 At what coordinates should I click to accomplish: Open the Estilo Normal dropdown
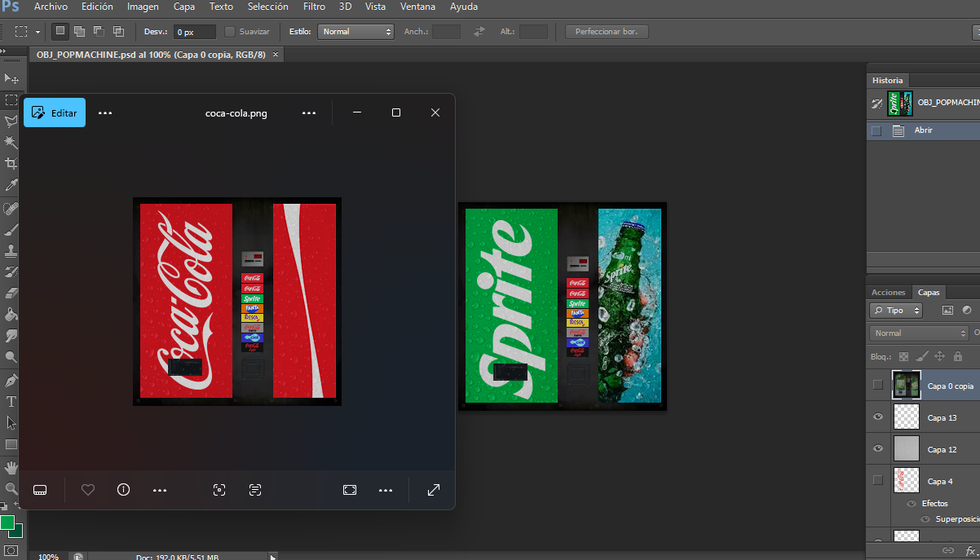[x=355, y=32]
